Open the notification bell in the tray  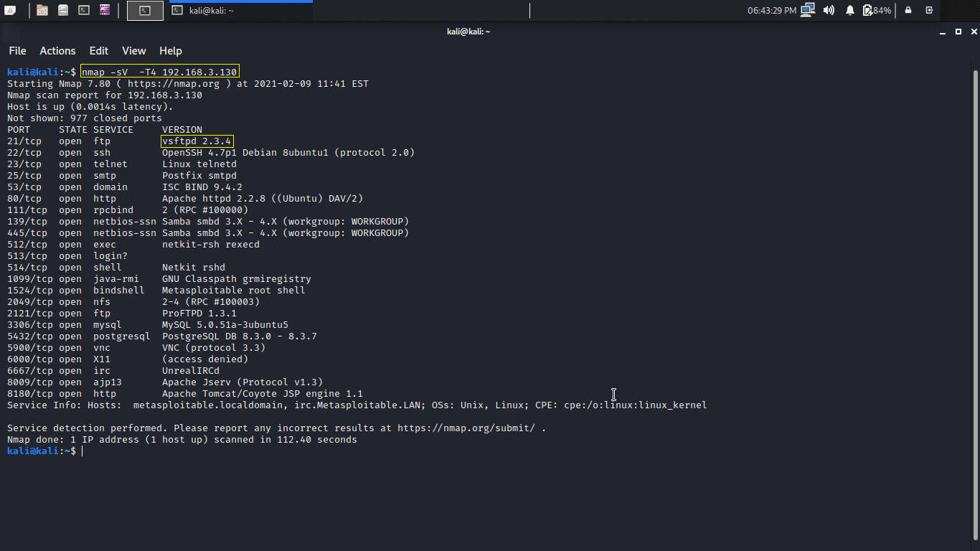pyautogui.click(x=850, y=10)
